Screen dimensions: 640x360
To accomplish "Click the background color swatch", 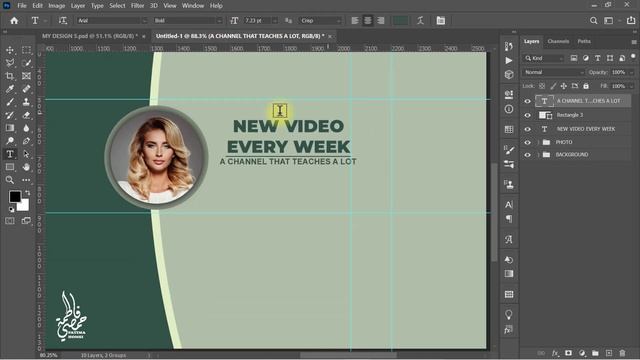I will [24, 206].
